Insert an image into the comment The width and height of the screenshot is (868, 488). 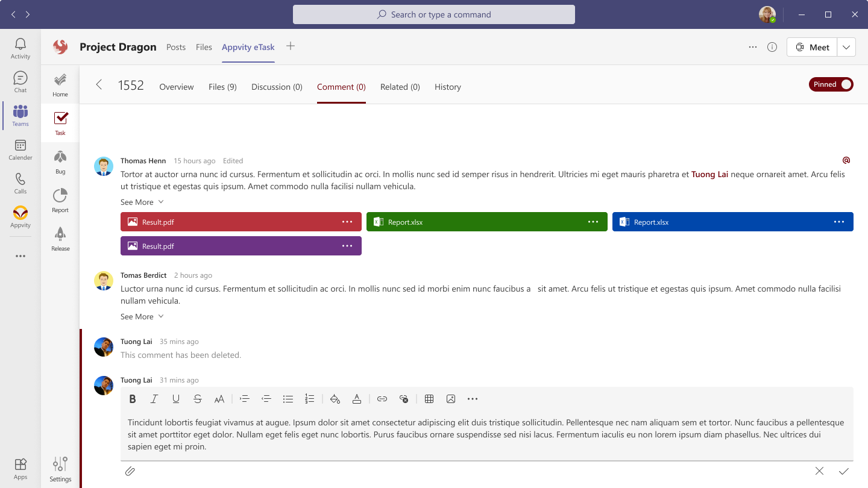(x=451, y=398)
